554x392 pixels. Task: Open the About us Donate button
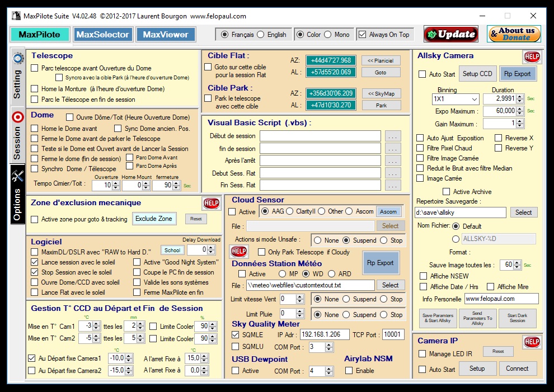coord(514,34)
